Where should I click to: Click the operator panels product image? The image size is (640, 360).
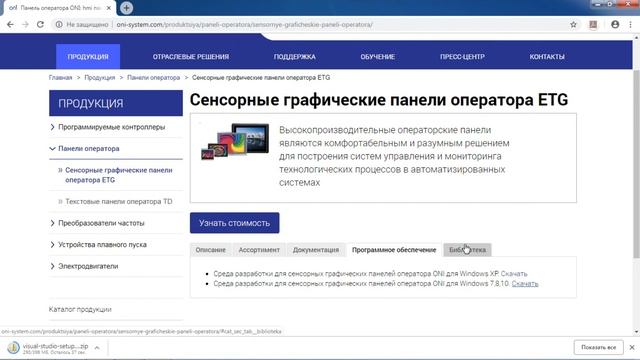(x=235, y=142)
